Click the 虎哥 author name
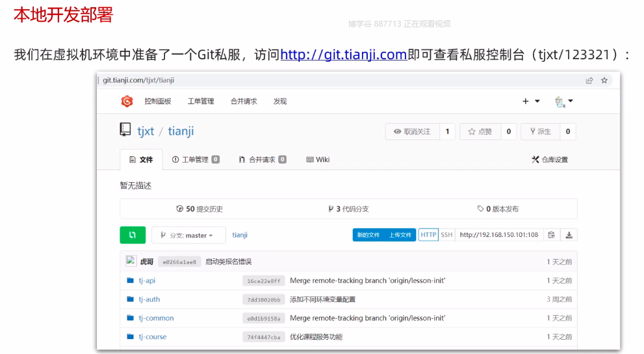Screen dimensions: 644x354 [x=147, y=262]
